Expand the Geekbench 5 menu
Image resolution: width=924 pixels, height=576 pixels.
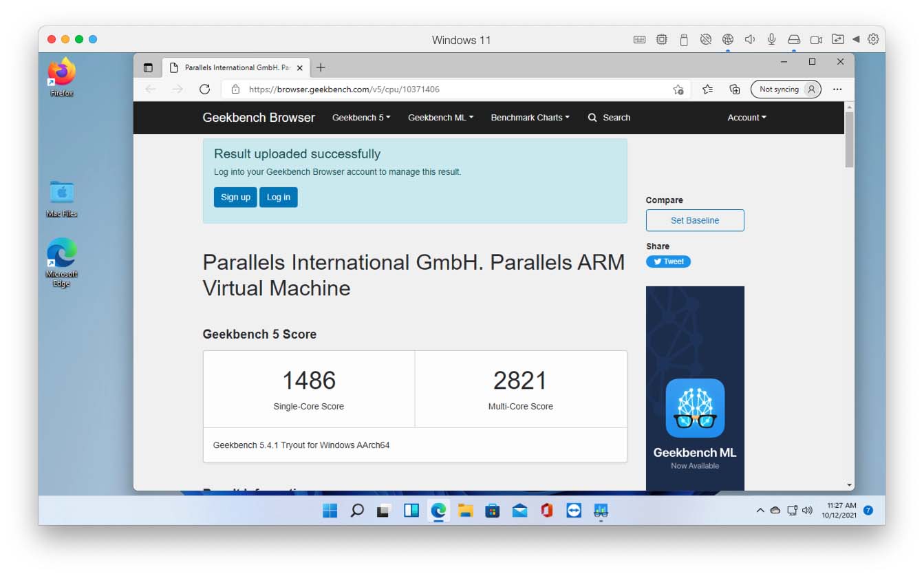click(x=361, y=118)
